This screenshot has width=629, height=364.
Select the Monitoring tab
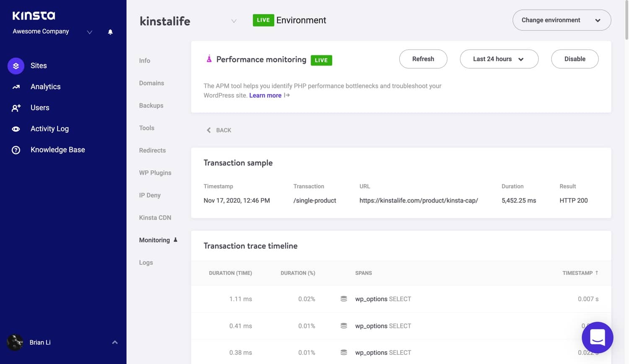(x=154, y=240)
